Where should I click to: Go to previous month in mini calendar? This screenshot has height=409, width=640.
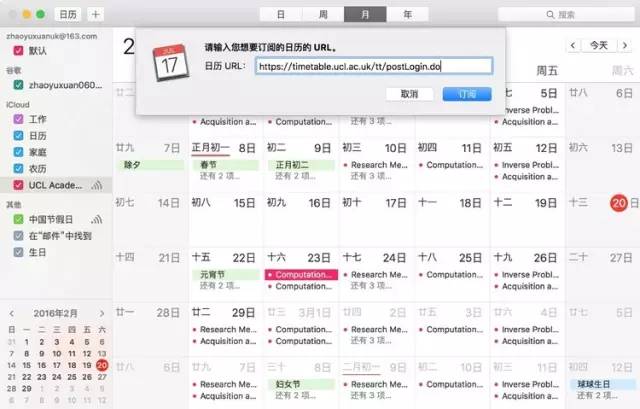coord(11,313)
